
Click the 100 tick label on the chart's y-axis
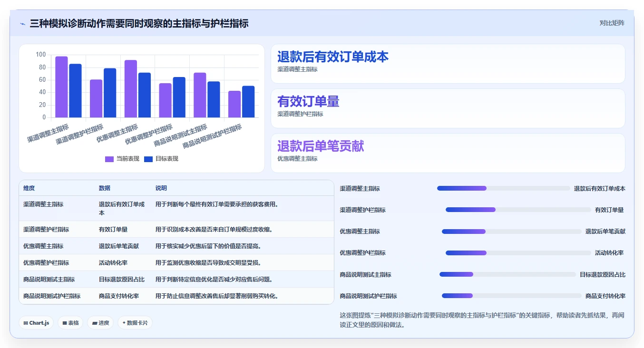click(41, 55)
